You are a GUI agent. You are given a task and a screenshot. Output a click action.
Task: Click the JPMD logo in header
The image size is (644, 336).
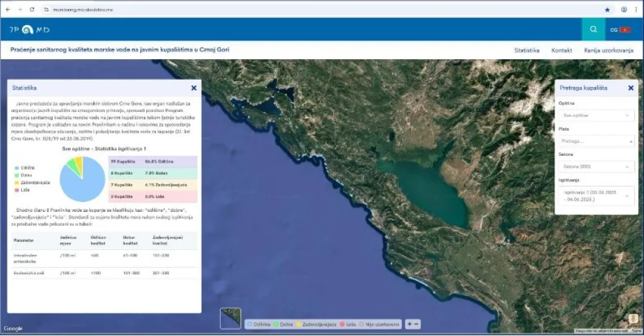30,30
